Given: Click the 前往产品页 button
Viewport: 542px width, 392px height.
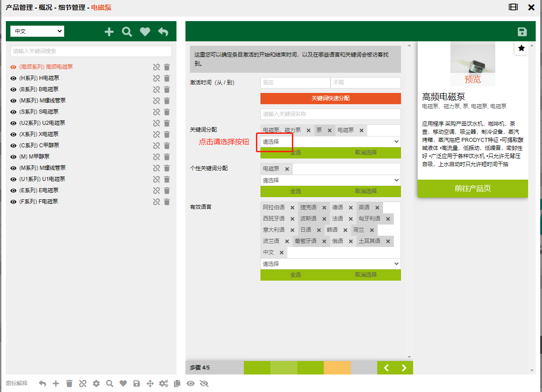Looking at the screenshot, I should tap(472, 189).
